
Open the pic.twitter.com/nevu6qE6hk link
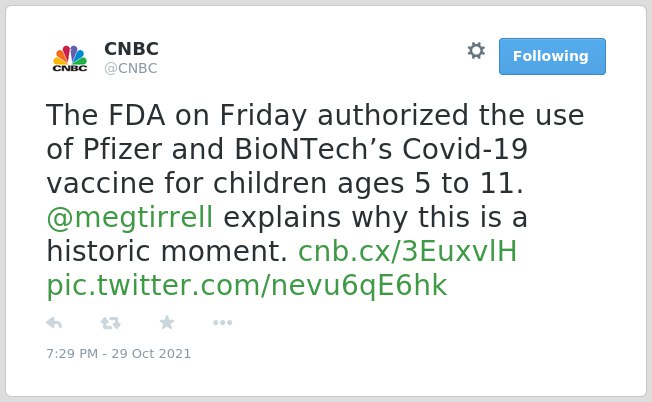click(247, 286)
